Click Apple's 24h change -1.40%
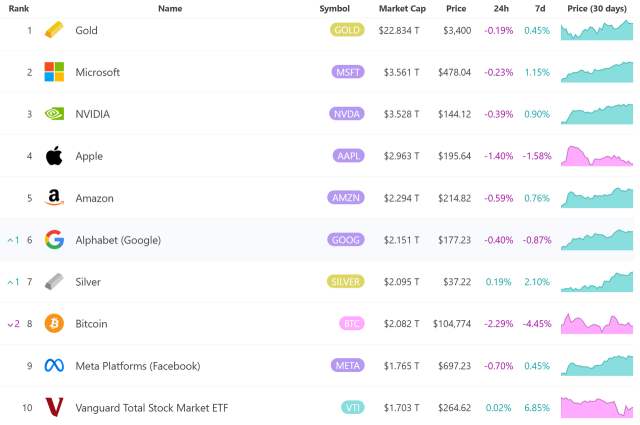640x425 pixels. click(x=498, y=156)
